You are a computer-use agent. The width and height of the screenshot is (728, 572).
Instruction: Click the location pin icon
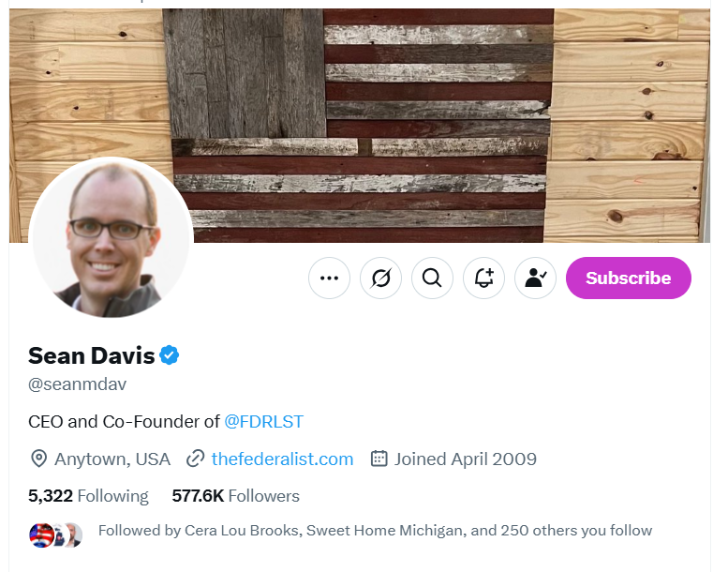point(38,459)
